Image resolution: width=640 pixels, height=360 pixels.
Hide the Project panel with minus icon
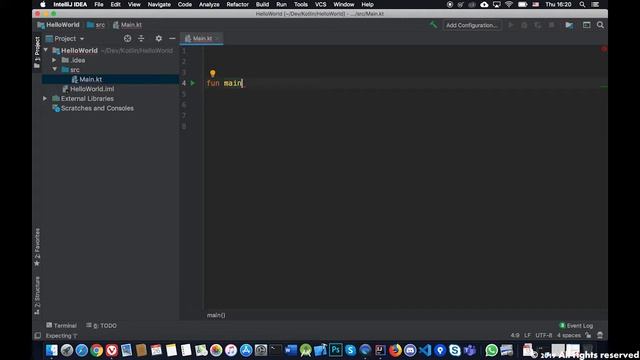click(x=172, y=38)
